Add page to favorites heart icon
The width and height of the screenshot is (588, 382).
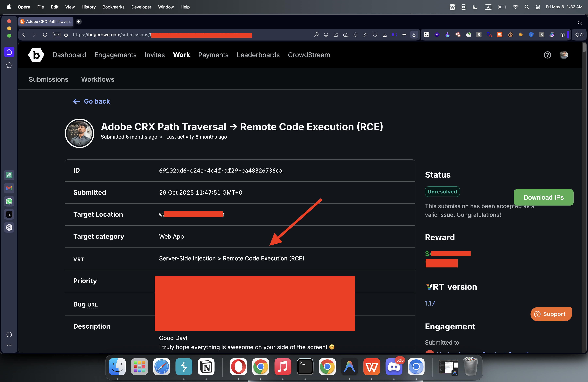(375, 35)
